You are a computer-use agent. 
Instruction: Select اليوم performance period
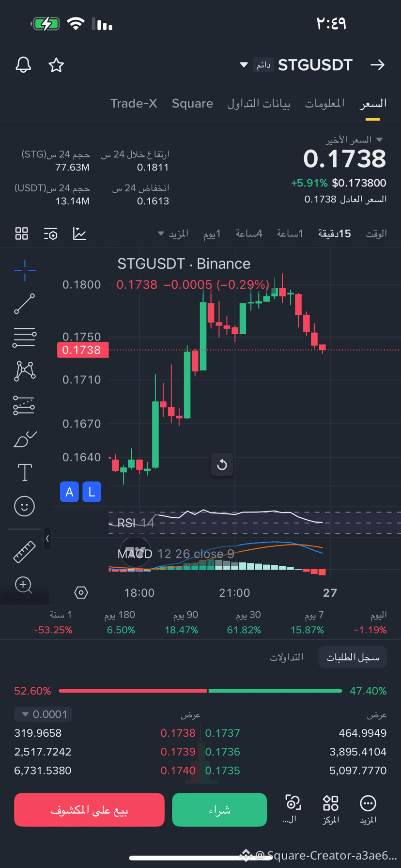[370, 622]
